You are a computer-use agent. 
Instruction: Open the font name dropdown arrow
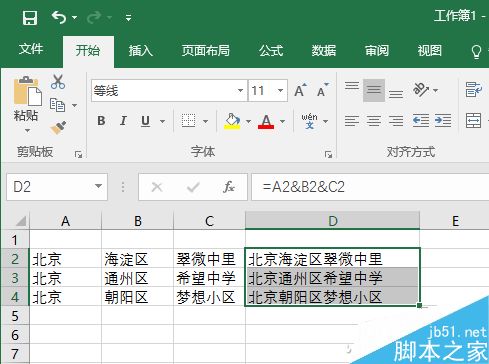(240, 90)
